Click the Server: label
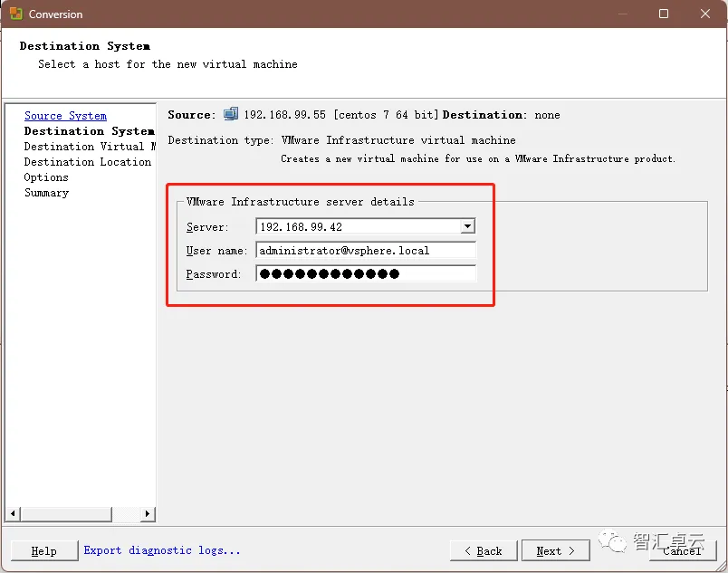This screenshot has width=728, height=573. click(x=207, y=227)
